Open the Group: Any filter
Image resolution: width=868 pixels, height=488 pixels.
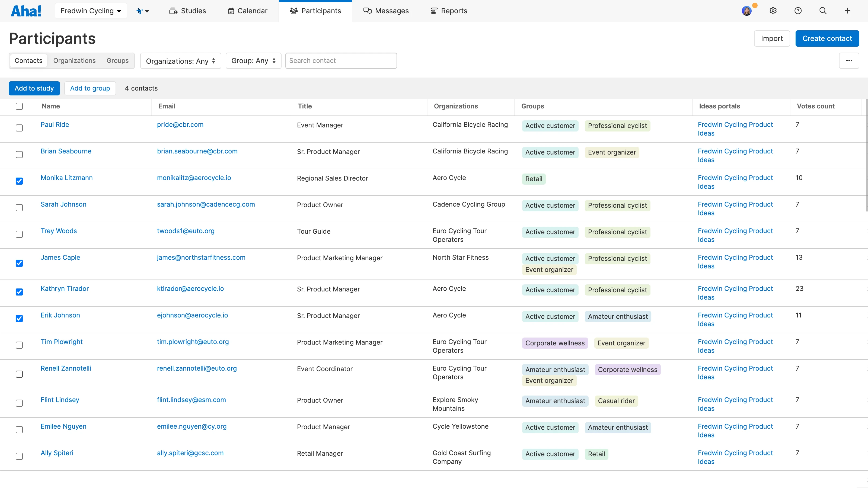[x=253, y=61]
